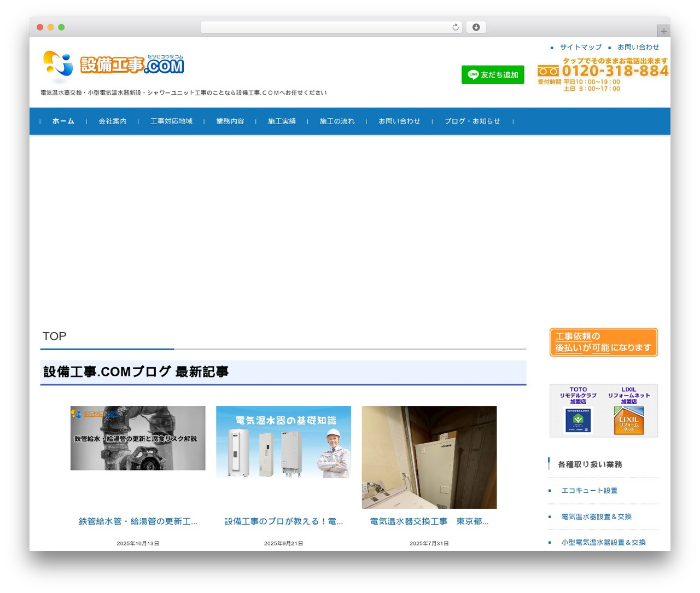Screen dimensions: 700x593
Task: Open article titled 鉄管給水管・給湯管の更新工...
Action: (138, 521)
